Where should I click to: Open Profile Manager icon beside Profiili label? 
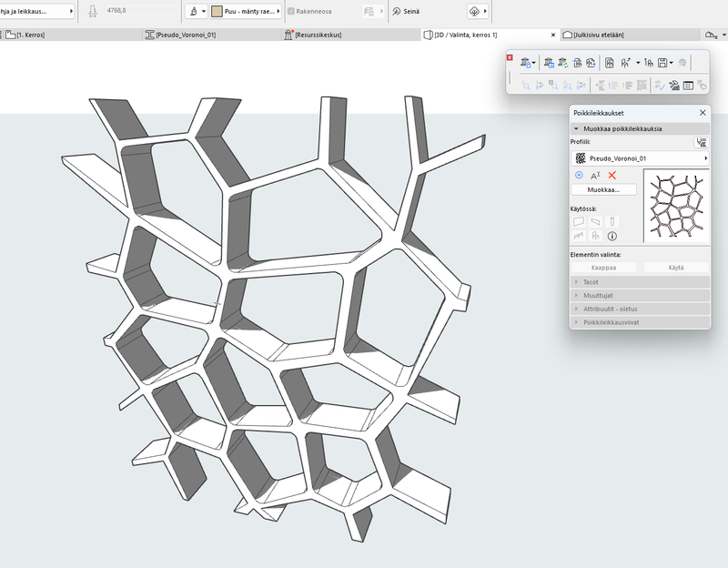click(x=701, y=141)
